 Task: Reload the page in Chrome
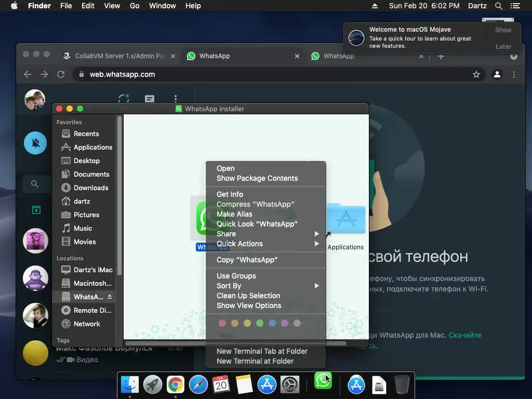pos(61,74)
